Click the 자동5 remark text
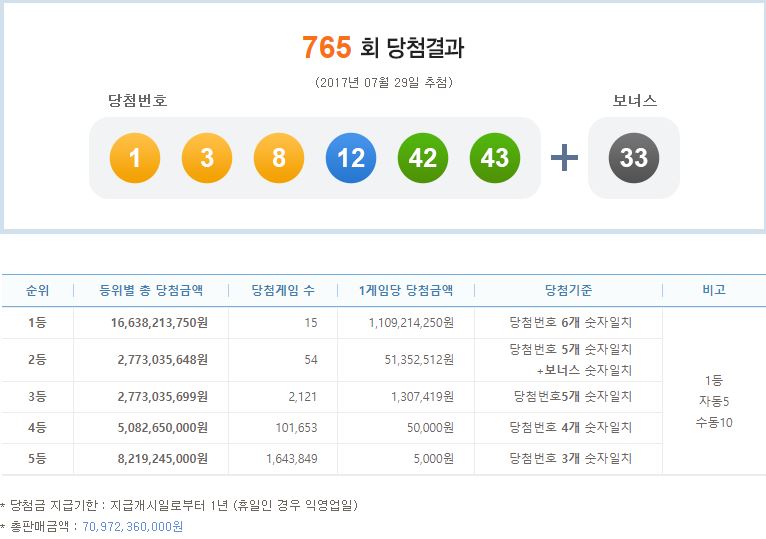This screenshot has width=766, height=539. [x=714, y=401]
